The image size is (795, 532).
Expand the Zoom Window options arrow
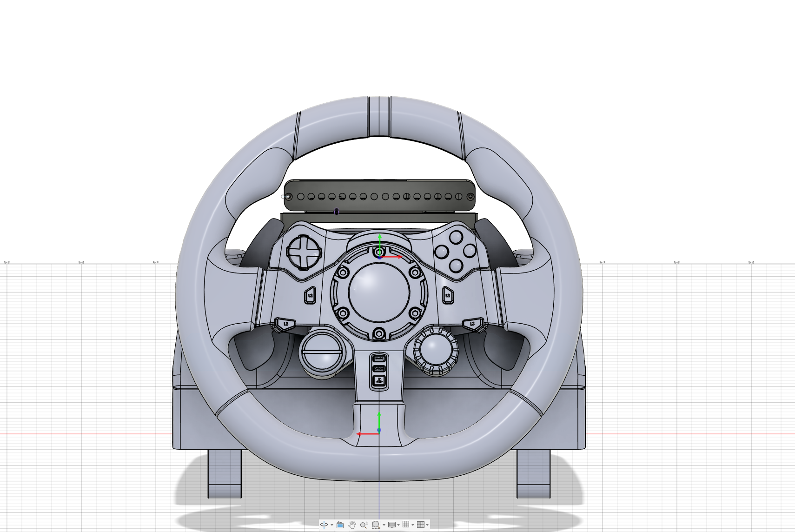point(384,525)
